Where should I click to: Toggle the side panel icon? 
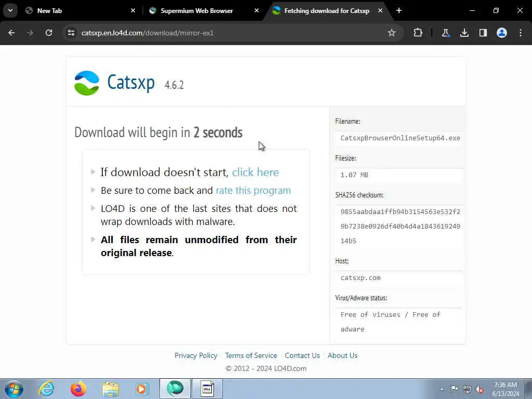483,33
